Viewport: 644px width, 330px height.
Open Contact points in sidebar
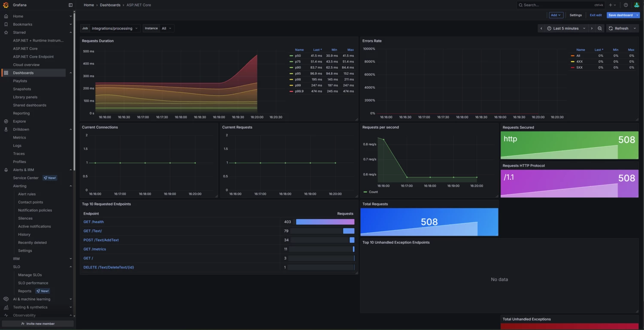[30, 202]
